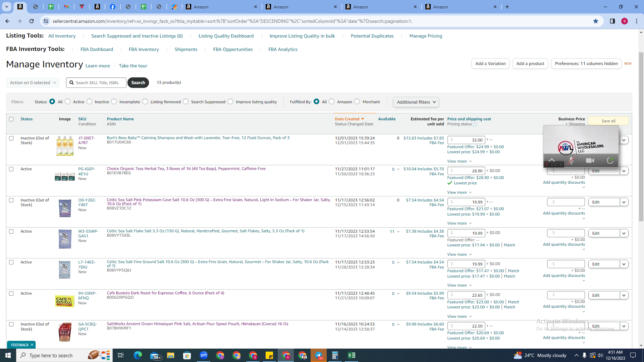Open File Explorer from the taskbar
Viewport: 644px width, 362px height.
click(171, 355)
